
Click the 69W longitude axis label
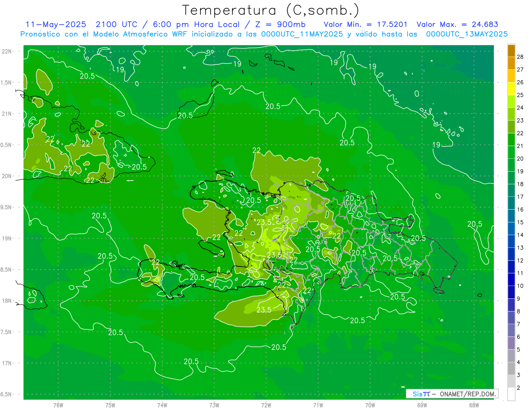pyautogui.click(x=422, y=405)
